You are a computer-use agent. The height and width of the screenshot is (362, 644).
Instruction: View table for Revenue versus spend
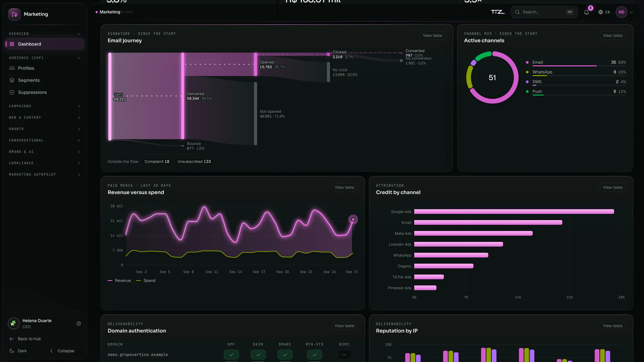tap(344, 187)
